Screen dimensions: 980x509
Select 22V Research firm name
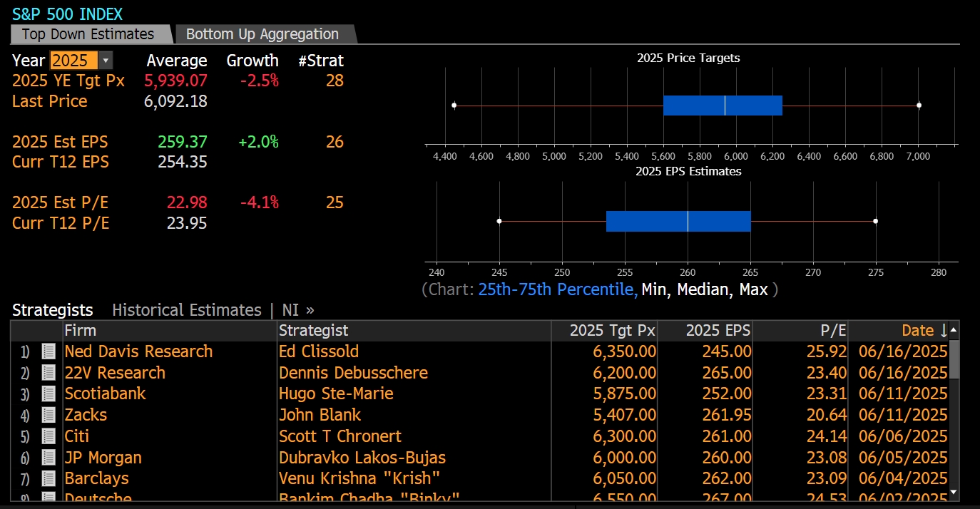coord(115,373)
